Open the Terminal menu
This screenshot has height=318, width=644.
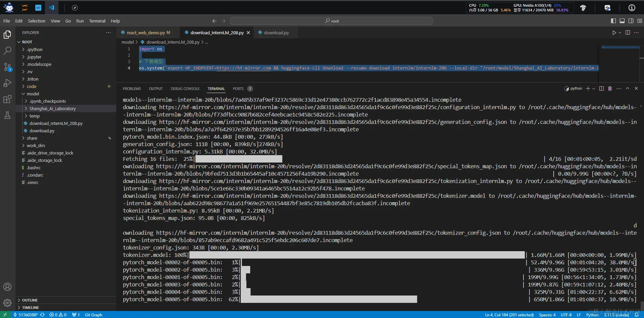[x=97, y=21]
